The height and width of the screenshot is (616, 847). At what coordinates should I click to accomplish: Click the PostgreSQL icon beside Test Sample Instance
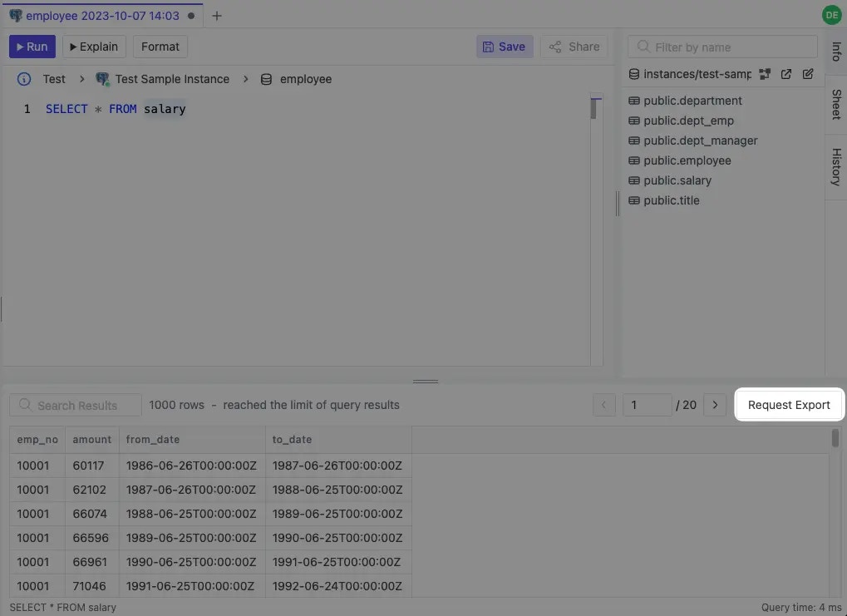point(102,79)
